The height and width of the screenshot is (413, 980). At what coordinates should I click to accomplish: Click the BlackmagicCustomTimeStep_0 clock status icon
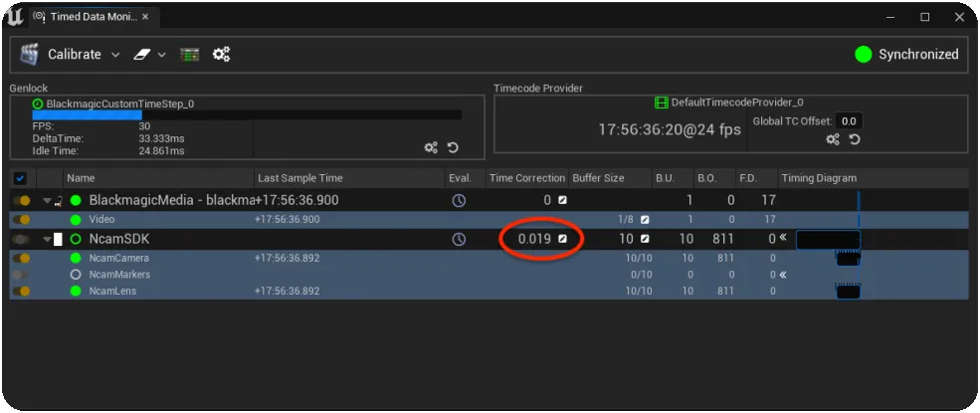(38, 103)
